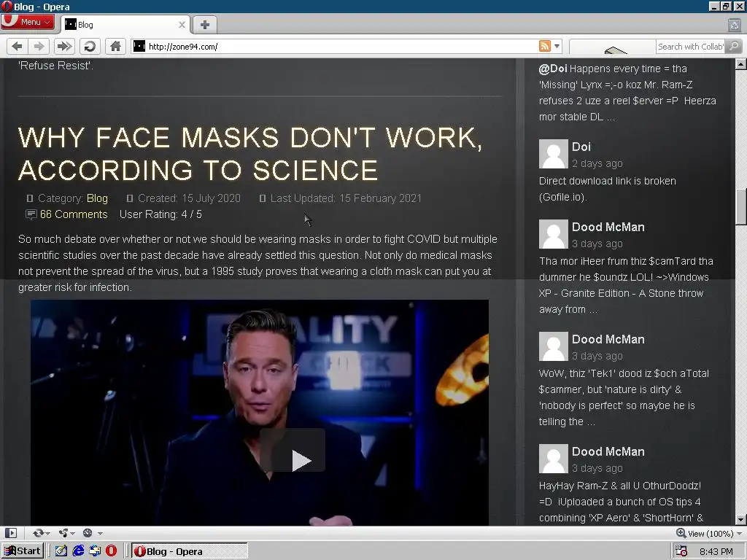Select the Blog - Opera taskbar button
The image size is (747, 560).
[190, 551]
